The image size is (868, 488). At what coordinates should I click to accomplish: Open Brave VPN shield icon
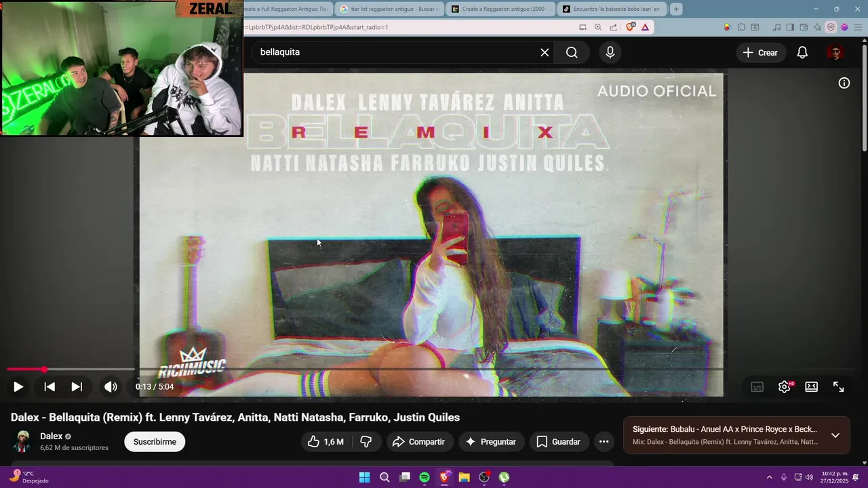pyautogui.click(x=831, y=27)
